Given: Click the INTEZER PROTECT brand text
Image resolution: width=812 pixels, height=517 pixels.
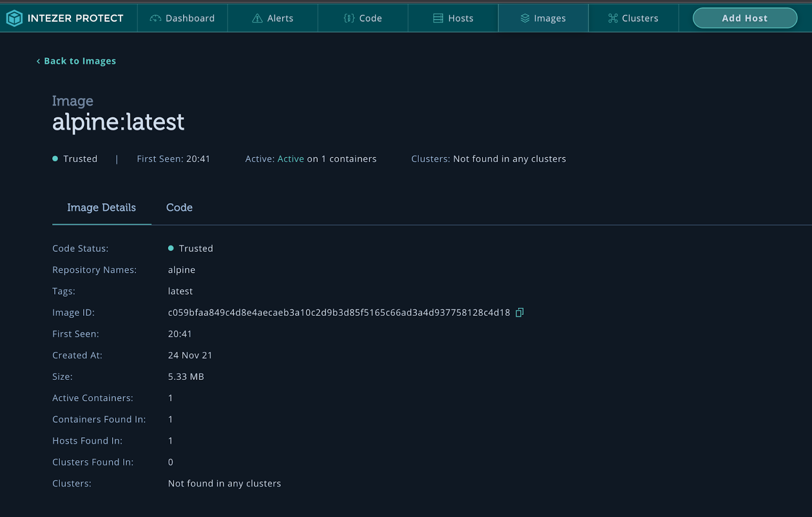Looking at the screenshot, I should click(x=76, y=18).
